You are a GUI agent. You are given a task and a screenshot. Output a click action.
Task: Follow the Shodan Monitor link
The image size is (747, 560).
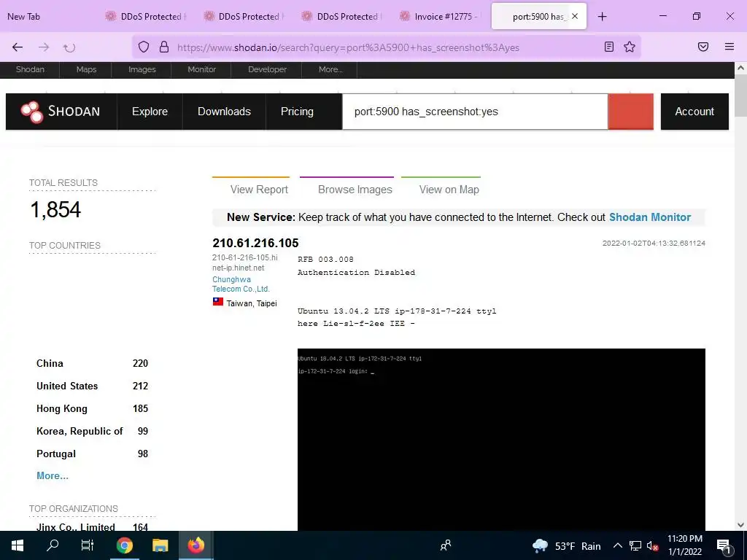(x=650, y=217)
